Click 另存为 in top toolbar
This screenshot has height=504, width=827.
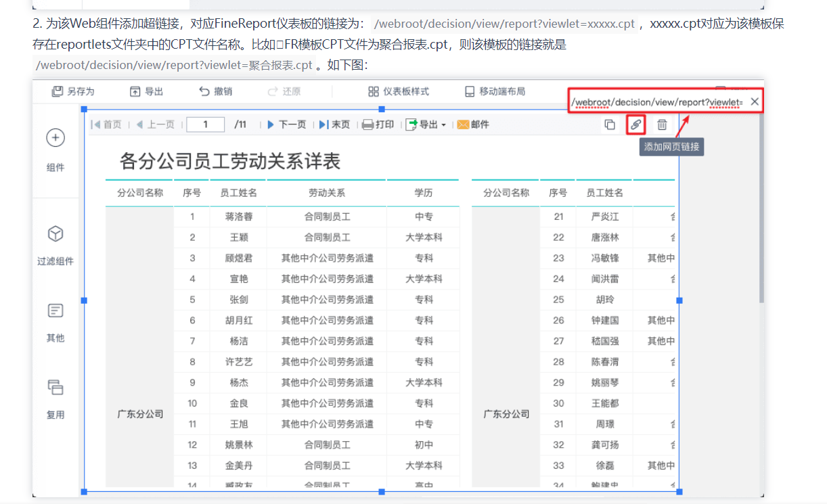[x=73, y=91]
